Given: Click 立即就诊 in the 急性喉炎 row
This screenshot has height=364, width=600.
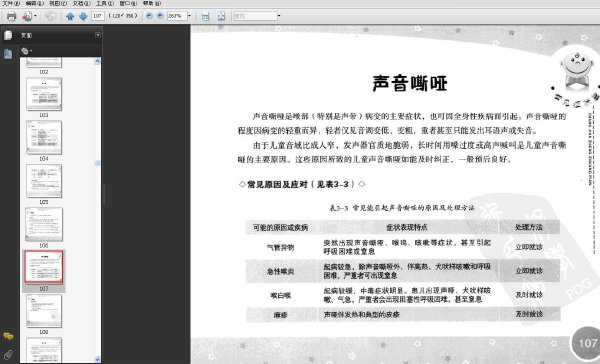Looking at the screenshot, I should point(529,271).
